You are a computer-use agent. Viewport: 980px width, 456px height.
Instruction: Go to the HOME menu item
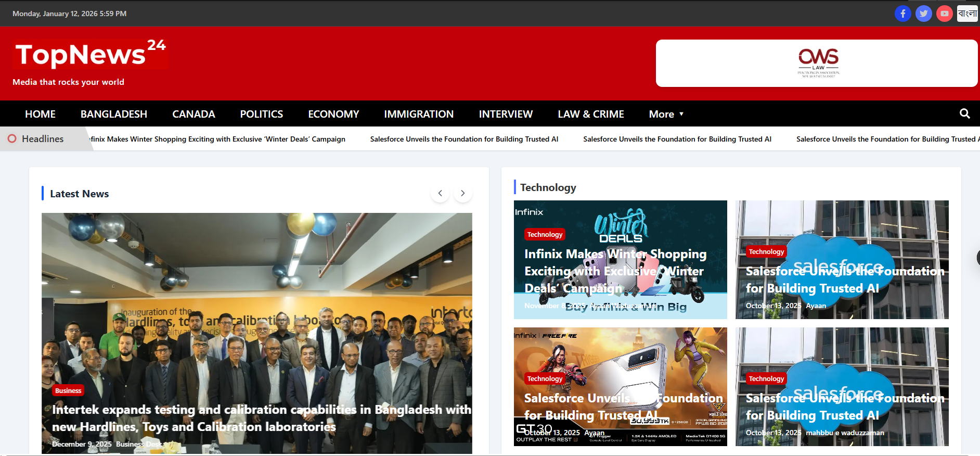40,114
